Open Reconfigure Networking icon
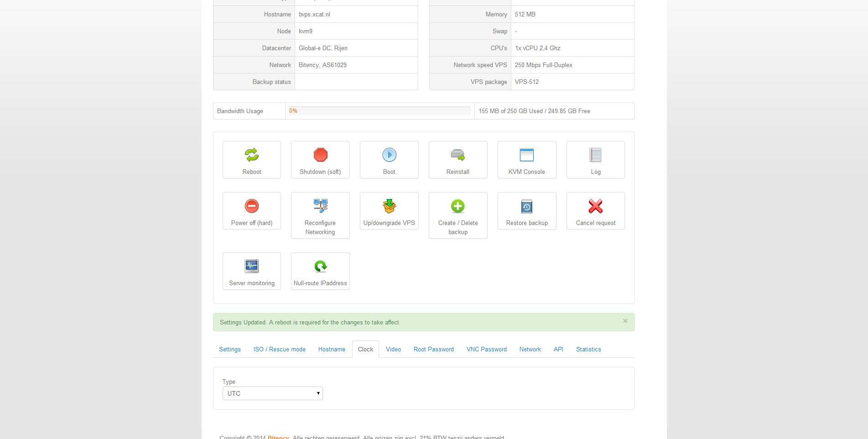868x439 pixels. (320, 206)
